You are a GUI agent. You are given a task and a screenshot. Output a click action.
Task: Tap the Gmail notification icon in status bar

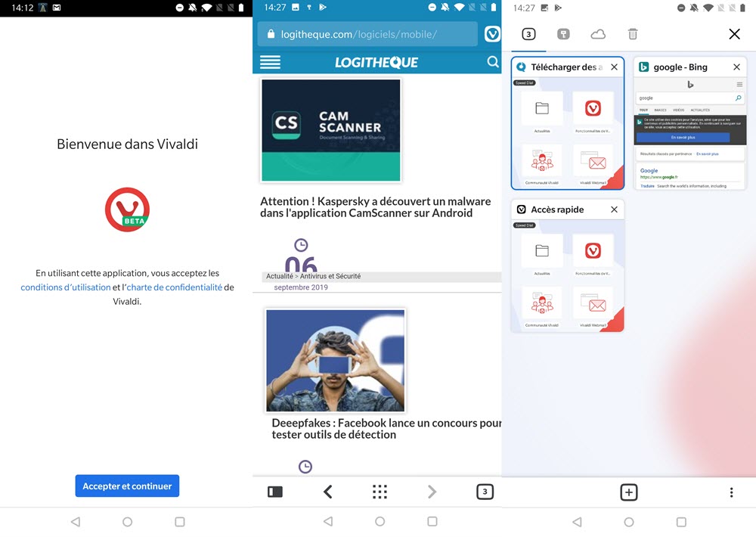[x=57, y=8]
